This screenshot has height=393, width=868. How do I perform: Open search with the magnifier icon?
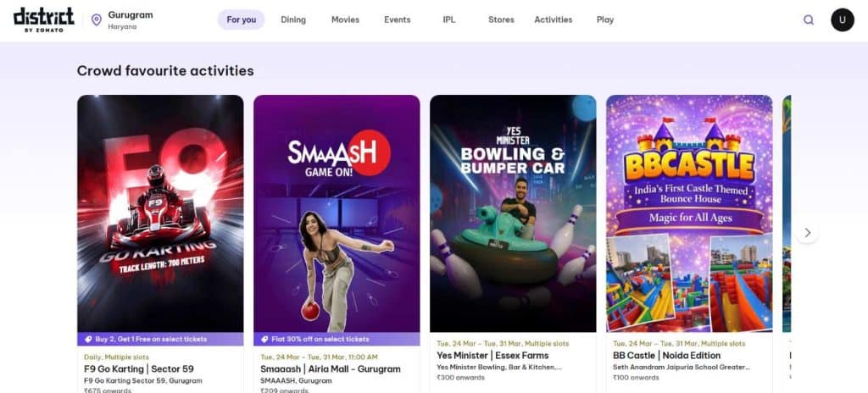(x=809, y=19)
